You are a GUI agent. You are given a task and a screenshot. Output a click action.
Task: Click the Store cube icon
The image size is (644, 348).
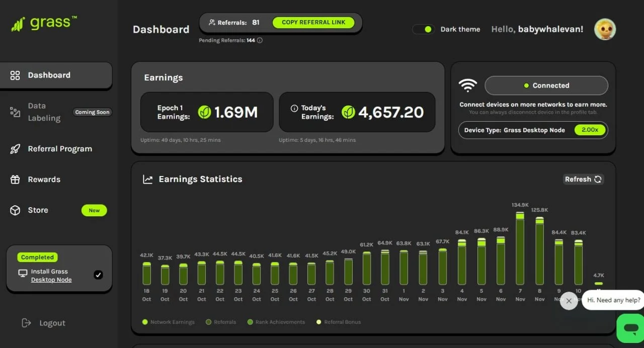(x=15, y=210)
